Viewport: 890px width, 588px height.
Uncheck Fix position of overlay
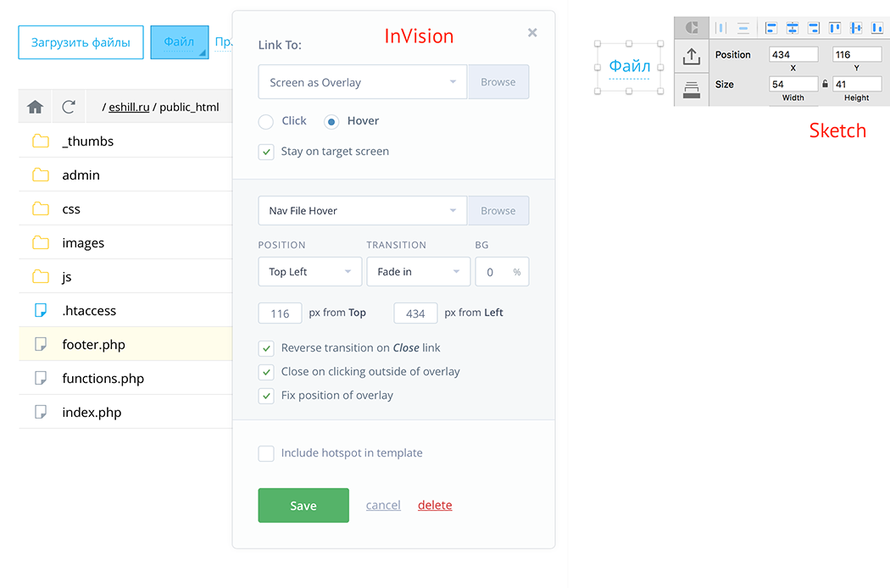point(266,395)
